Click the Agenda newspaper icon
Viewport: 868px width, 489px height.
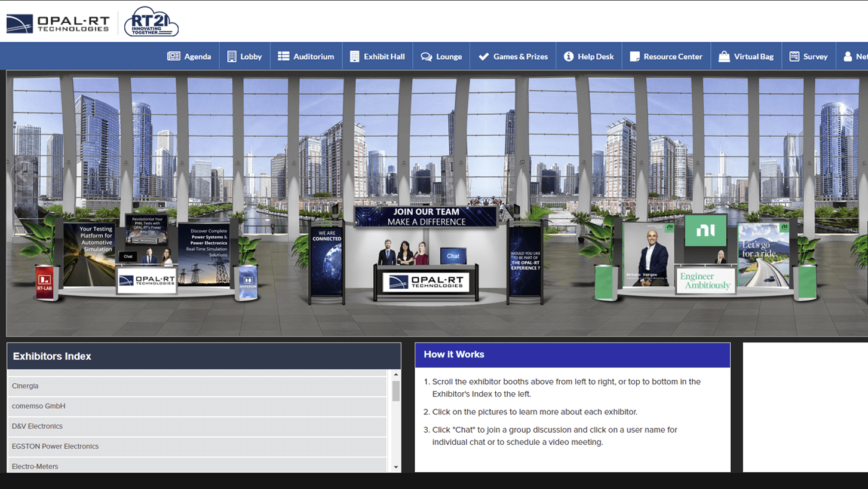coord(174,56)
